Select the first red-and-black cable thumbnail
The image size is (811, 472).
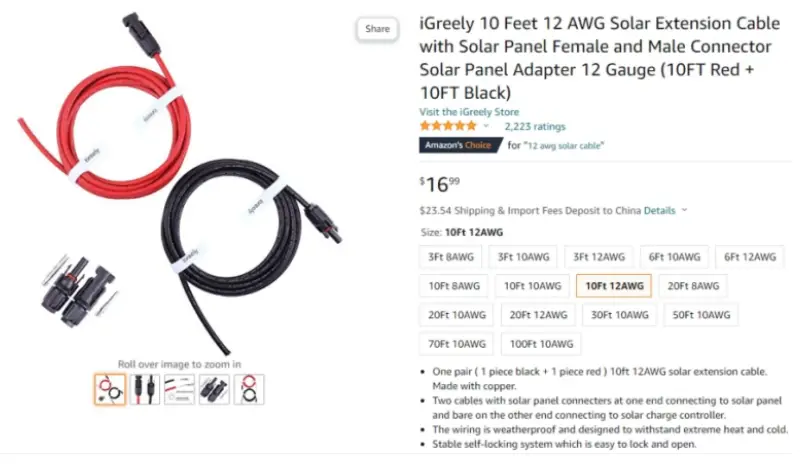click(x=110, y=389)
